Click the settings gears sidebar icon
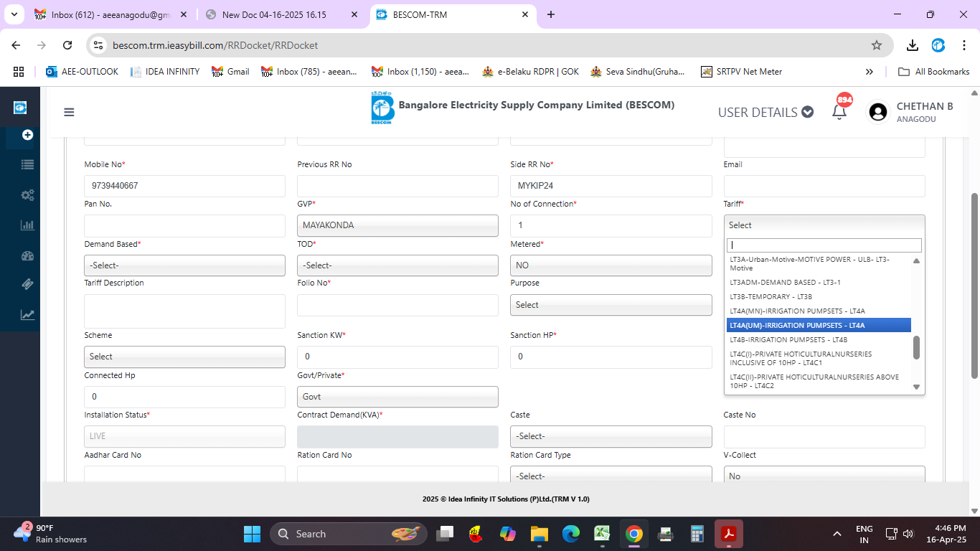 tap(27, 195)
